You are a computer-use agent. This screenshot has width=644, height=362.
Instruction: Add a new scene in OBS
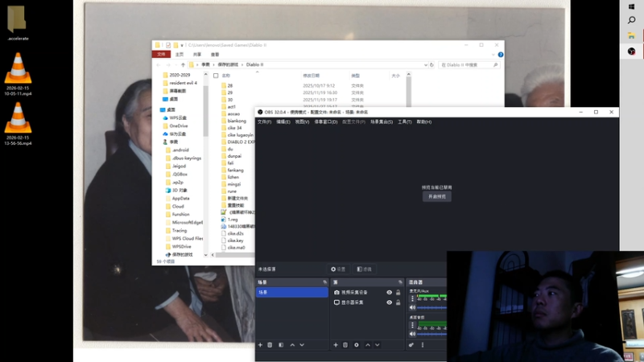[260, 345]
